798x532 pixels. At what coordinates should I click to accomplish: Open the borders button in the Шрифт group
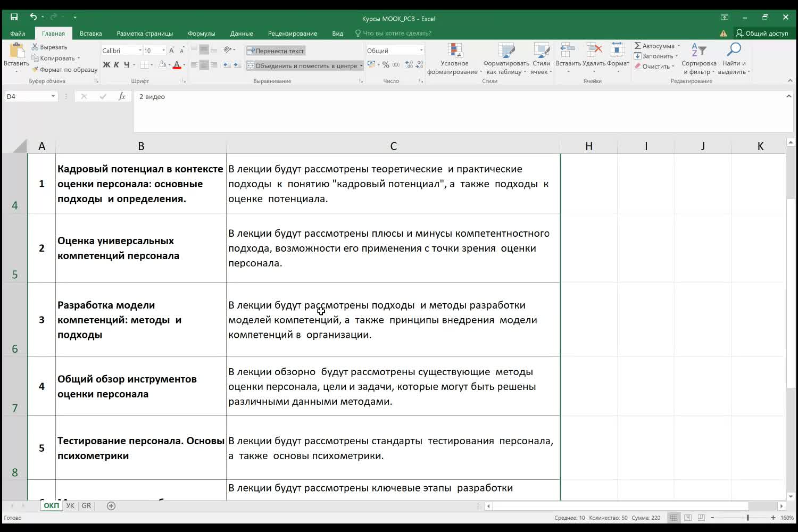point(145,65)
